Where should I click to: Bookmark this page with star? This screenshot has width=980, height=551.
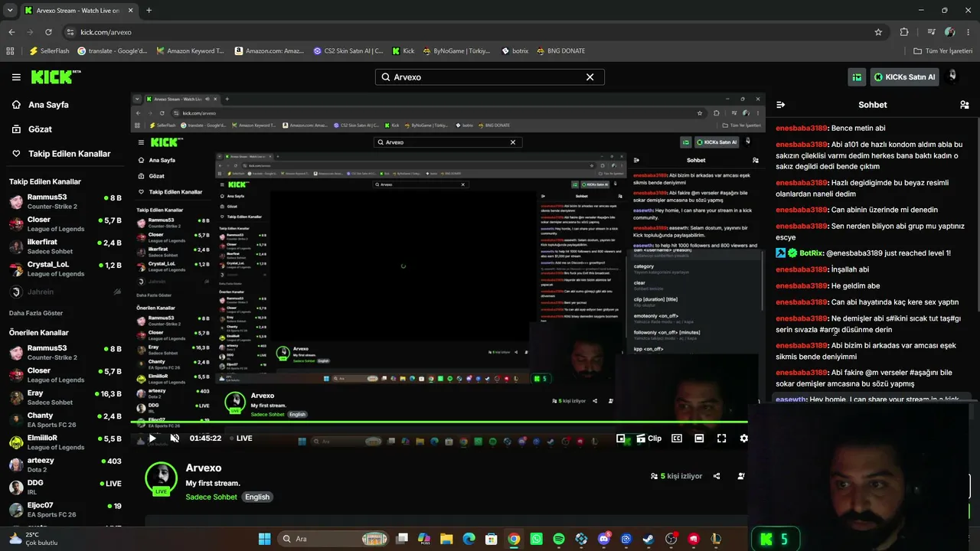pos(878,32)
